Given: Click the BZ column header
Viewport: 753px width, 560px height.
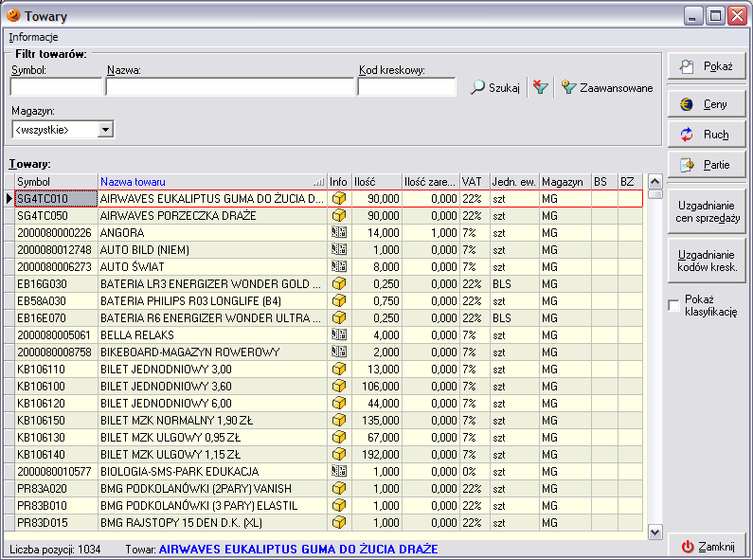Looking at the screenshot, I should pyautogui.click(x=631, y=182).
